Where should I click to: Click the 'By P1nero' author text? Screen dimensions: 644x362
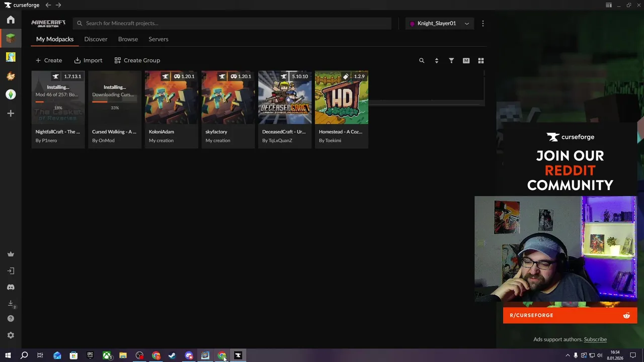[46, 141]
